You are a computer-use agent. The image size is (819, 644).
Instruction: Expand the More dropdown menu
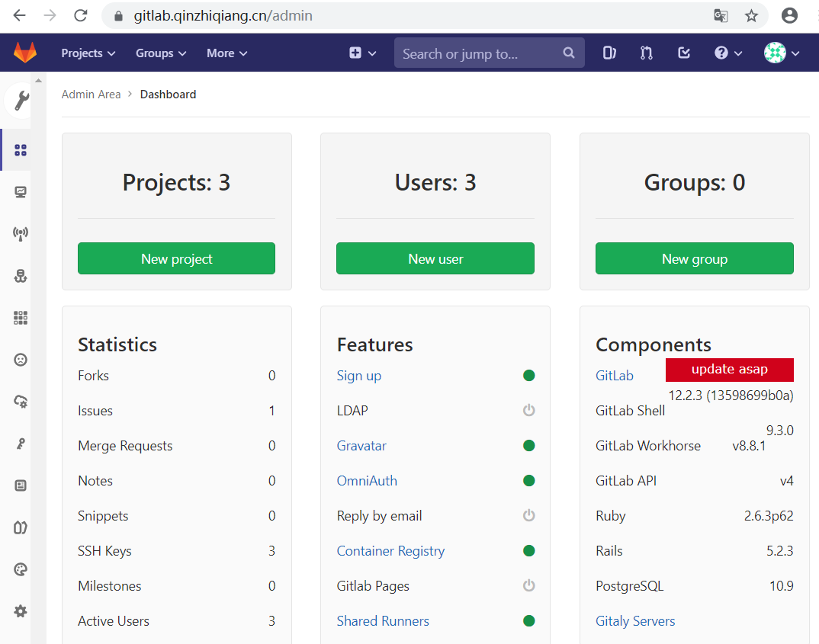(226, 53)
